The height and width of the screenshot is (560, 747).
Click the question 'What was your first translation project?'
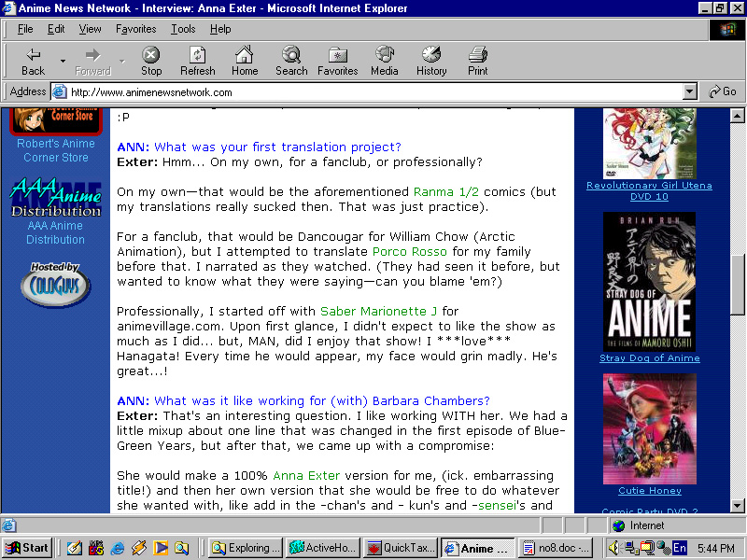coord(277,147)
